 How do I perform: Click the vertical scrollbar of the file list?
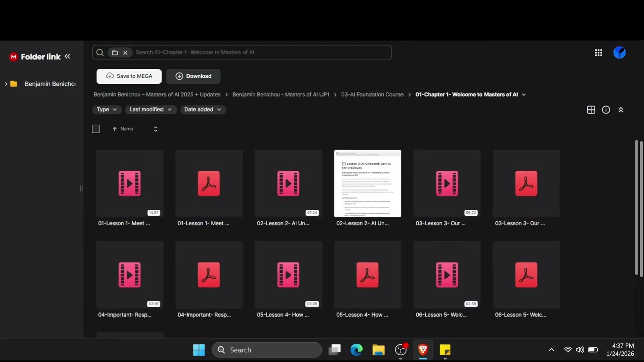637,208
